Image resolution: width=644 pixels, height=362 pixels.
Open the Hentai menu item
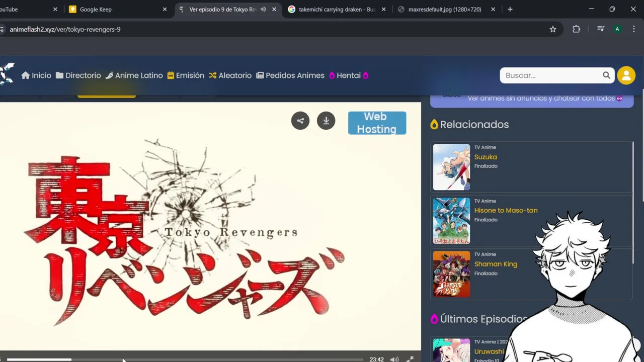[x=349, y=75]
